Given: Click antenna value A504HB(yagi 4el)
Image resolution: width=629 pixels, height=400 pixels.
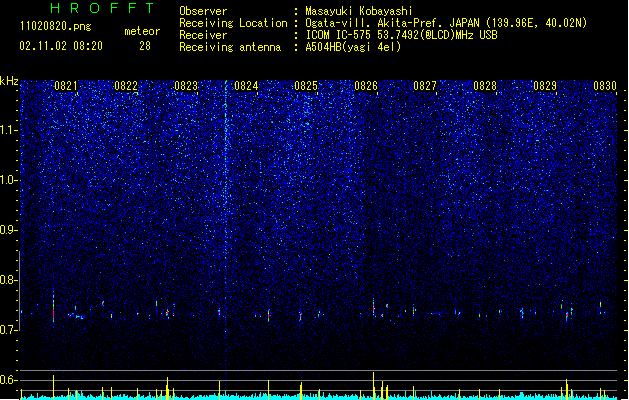Looking at the screenshot, I should (353, 47).
